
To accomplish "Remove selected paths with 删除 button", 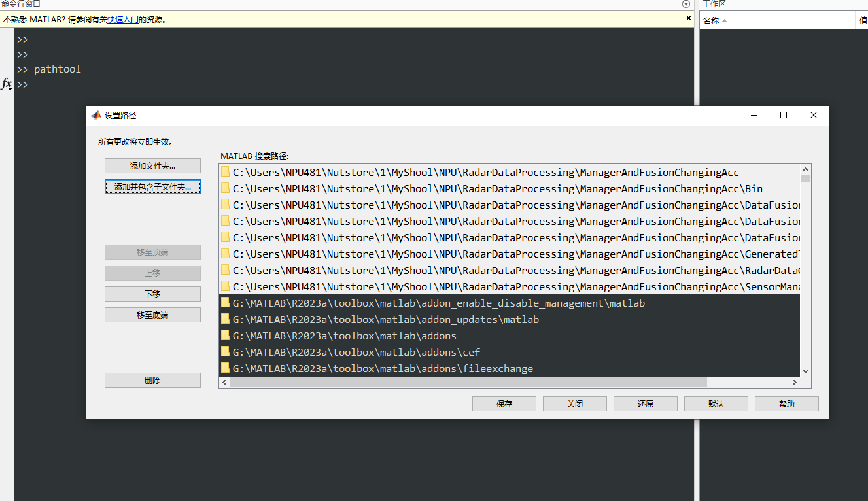I will 152,381.
